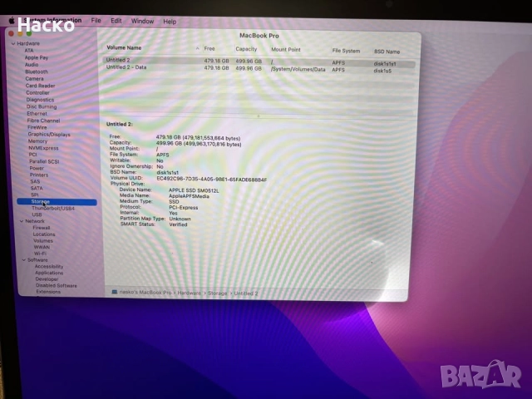Select SATA in the sidebar
Viewport: 532px width, 399px height.
(x=37, y=188)
